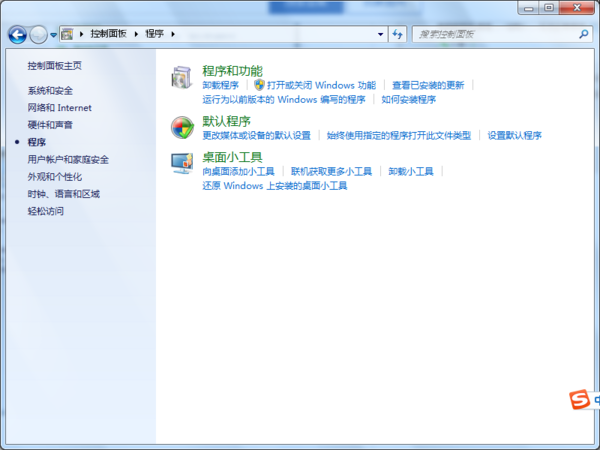
Task: Click the 桌面小工具 monitor icon
Action: point(182,163)
